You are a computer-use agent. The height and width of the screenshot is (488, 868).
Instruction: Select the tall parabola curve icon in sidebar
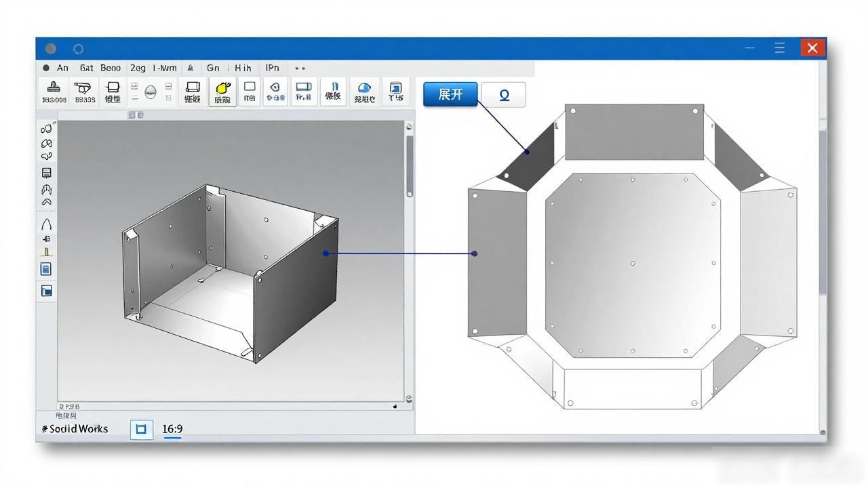47,224
